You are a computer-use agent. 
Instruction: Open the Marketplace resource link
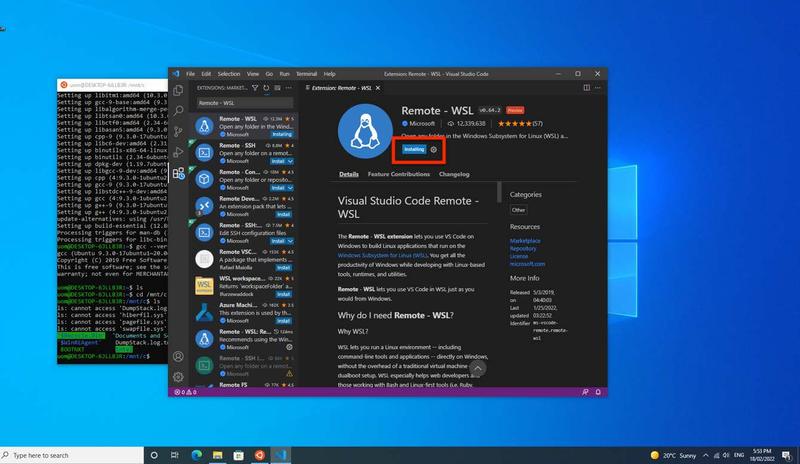(x=525, y=240)
